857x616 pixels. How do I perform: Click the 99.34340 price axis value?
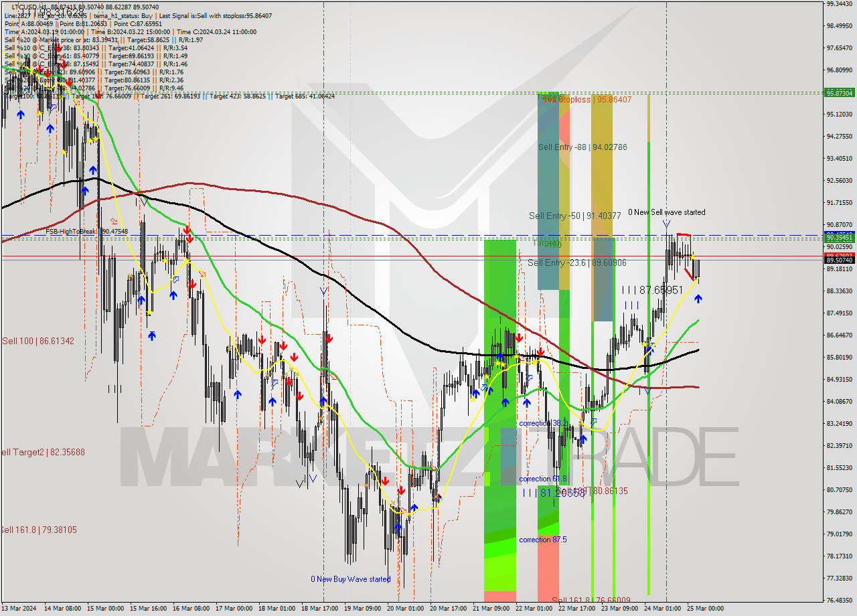click(x=840, y=4)
